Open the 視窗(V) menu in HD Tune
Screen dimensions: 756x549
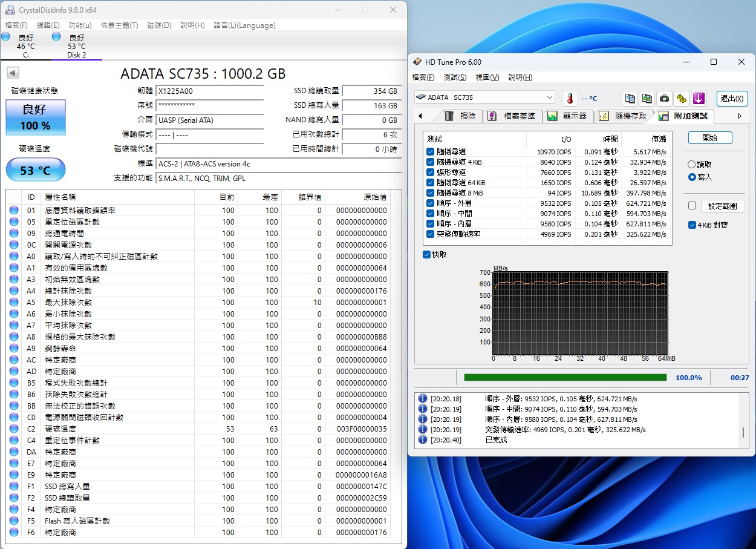(x=487, y=77)
